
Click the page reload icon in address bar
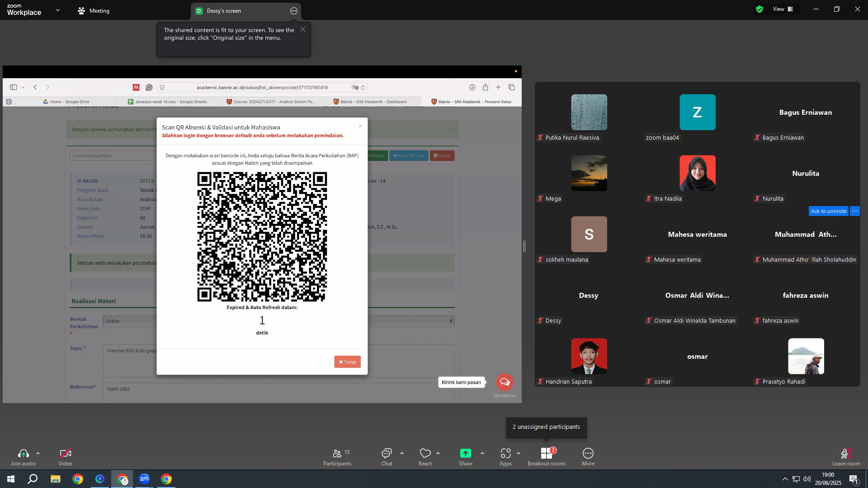click(x=363, y=88)
